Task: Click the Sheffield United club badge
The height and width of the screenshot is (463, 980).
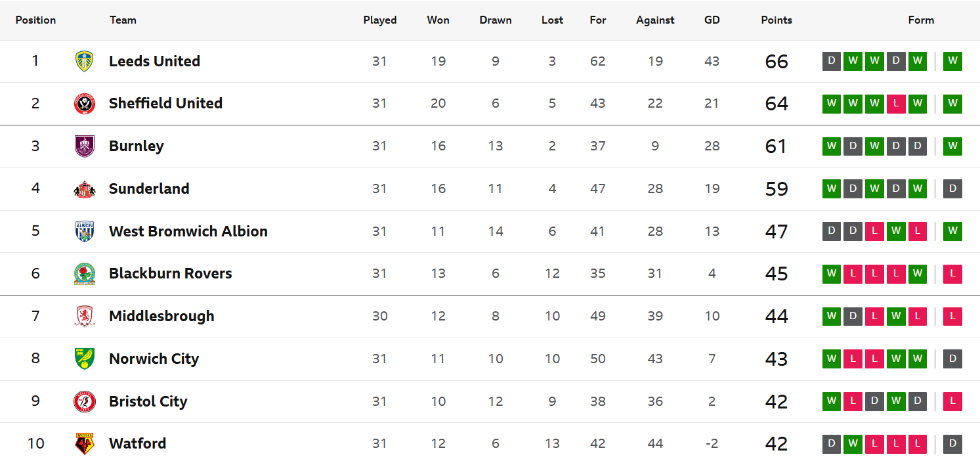Action: 84,104
